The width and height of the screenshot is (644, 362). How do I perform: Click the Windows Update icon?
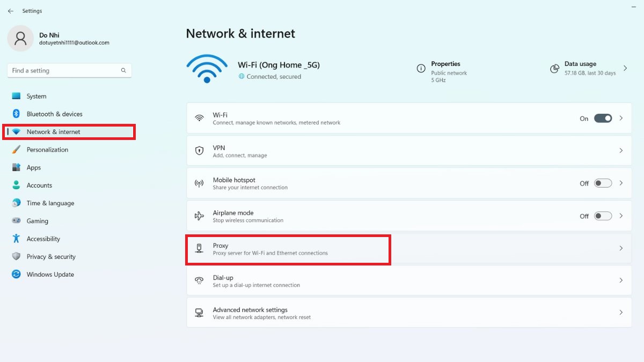pyautogui.click(x=16, y=275)
